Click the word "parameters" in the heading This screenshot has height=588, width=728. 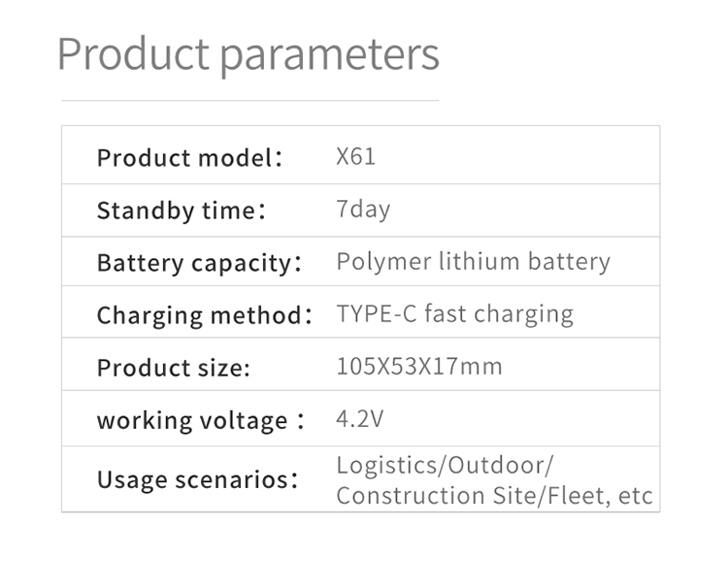coord(330,54)
